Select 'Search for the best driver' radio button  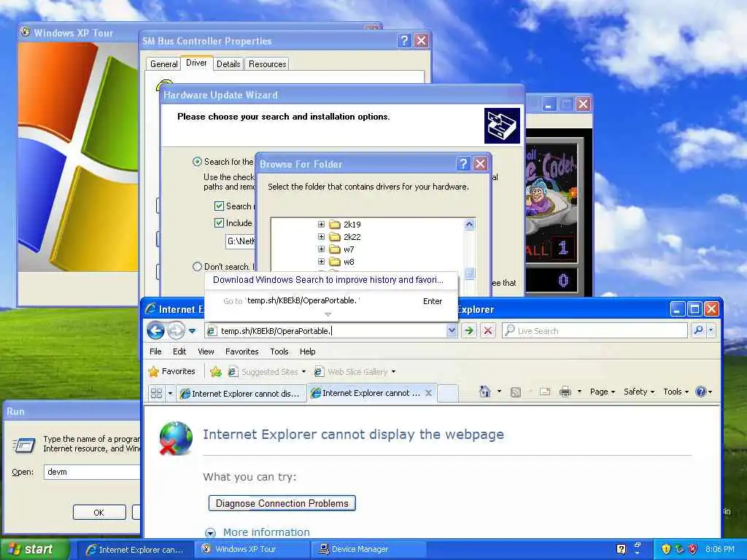pyautogui.click(x=197, y=161)
